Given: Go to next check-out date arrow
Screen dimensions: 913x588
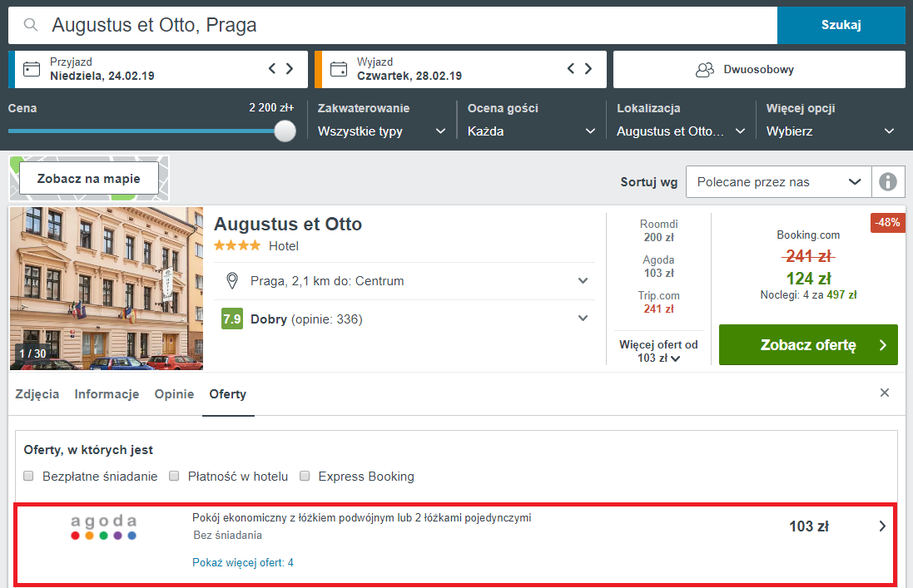Looking at the screenshot, I should [588, 69].
